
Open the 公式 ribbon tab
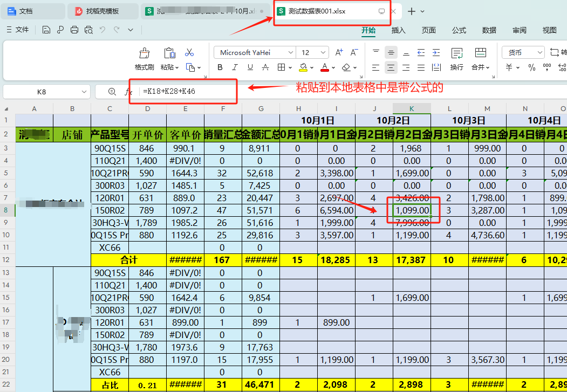tap(459, 30)
